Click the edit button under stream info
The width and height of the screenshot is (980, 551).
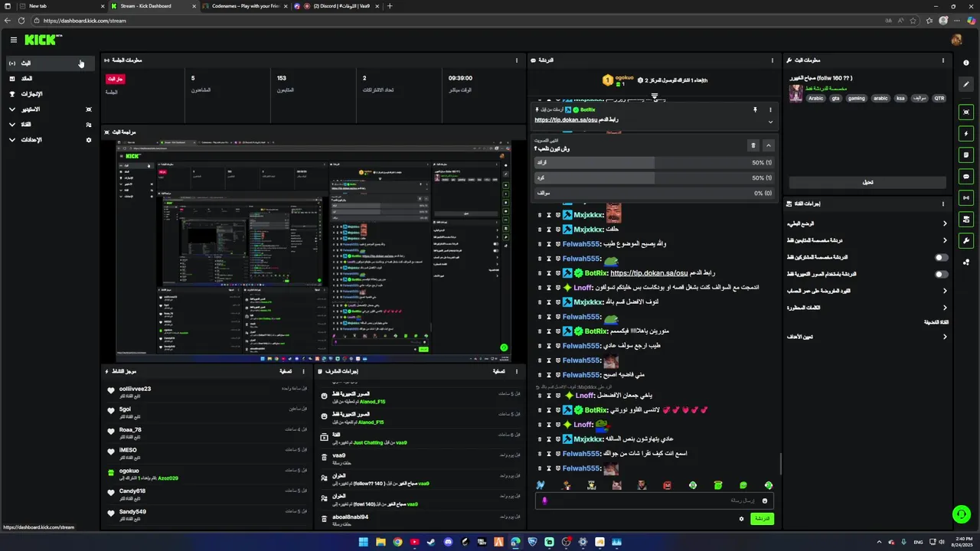tap(867, 182)
